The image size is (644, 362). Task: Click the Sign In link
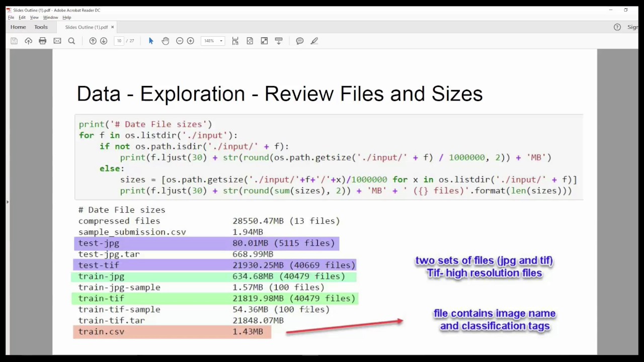tap(633, 27)
